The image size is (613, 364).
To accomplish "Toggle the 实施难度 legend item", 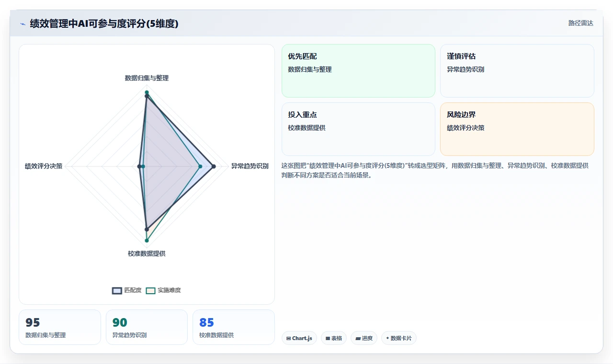I will point(163,290).
